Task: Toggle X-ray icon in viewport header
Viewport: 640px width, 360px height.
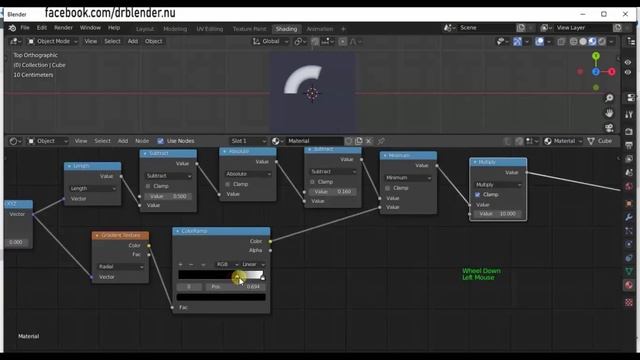Action: point(561,41)
